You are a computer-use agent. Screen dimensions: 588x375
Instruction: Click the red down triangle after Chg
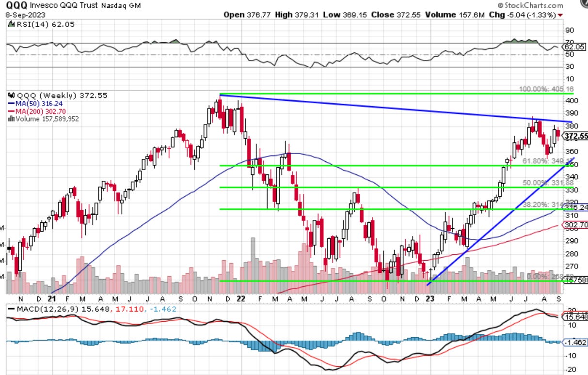(560, 15)
